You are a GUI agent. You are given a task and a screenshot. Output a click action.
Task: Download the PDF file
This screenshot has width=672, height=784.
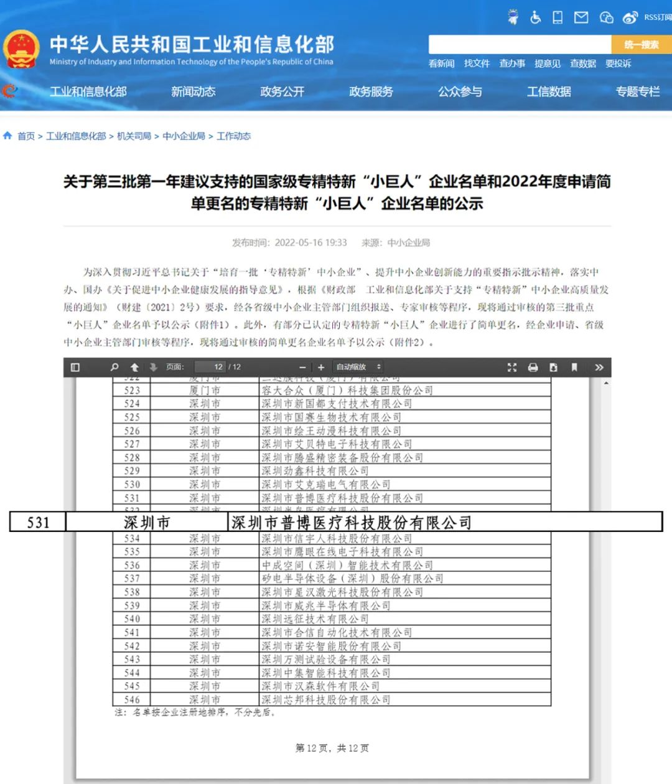pos(553,367)
